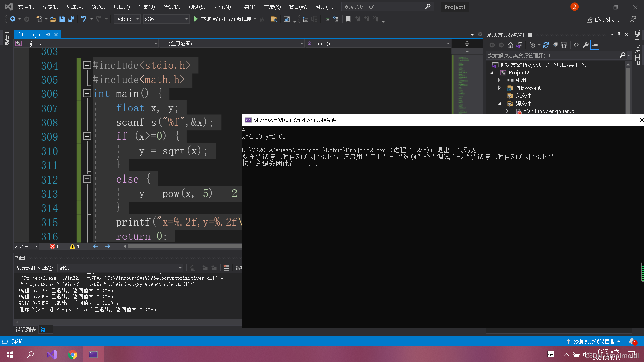Close the di4zhang.c tab
644x362 pixels.
(56, 35)
